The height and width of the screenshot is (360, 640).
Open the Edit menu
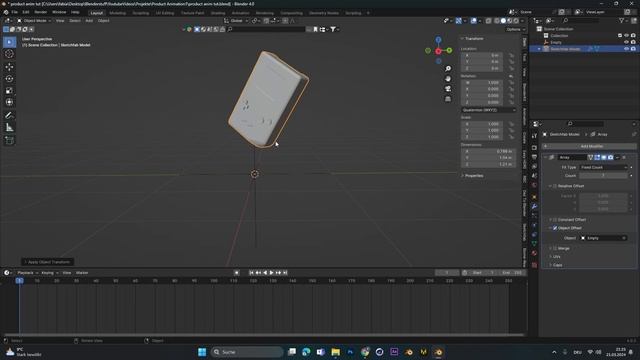click(26, 12)
